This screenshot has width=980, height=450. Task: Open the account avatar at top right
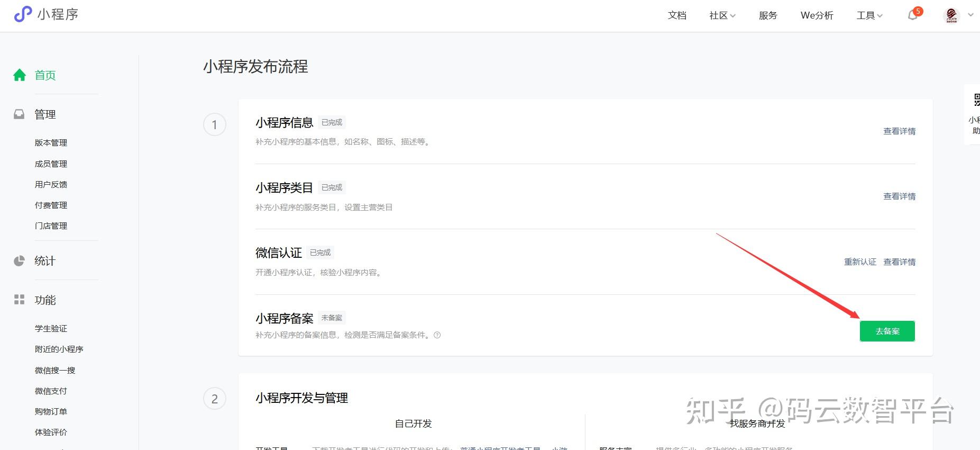951,15
